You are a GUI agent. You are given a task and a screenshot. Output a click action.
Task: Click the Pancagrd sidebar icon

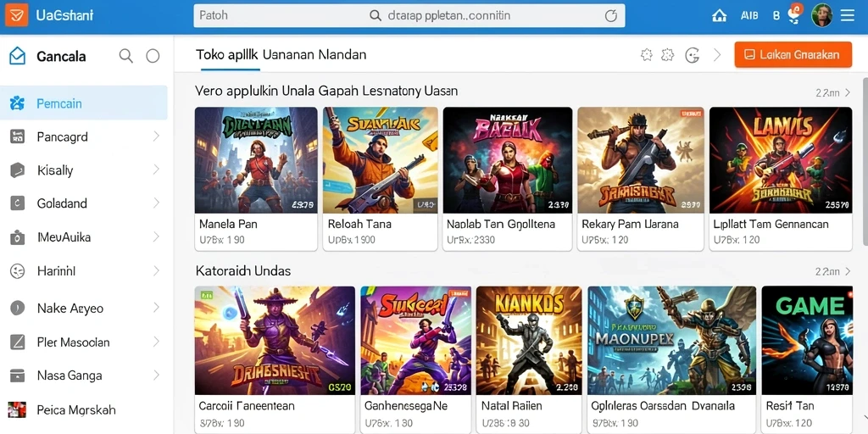point(17,136)
